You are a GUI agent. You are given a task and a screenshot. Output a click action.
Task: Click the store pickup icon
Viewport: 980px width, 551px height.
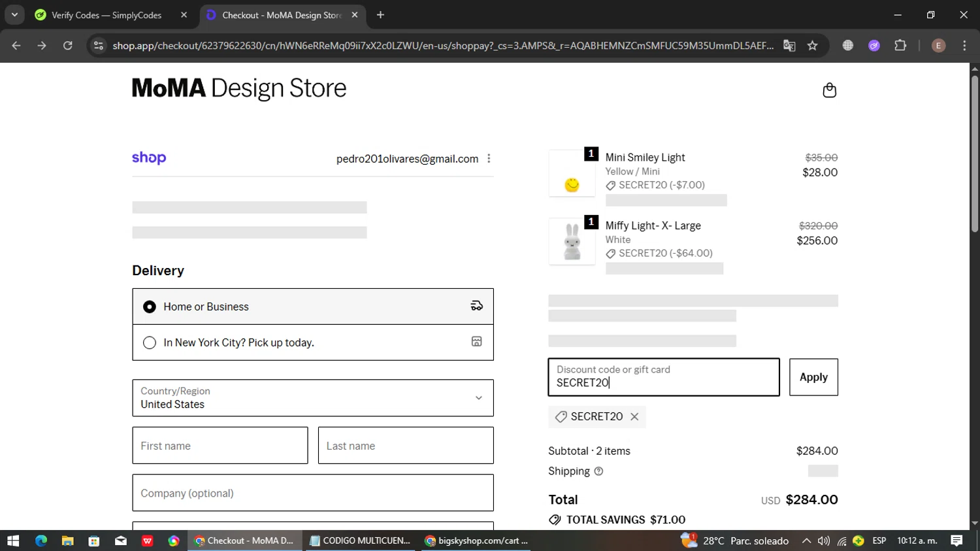tap(477, 342)
